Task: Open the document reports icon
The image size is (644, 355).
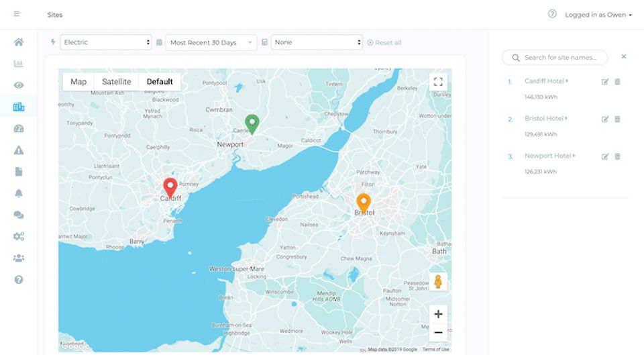Action: tap(19, 172)
